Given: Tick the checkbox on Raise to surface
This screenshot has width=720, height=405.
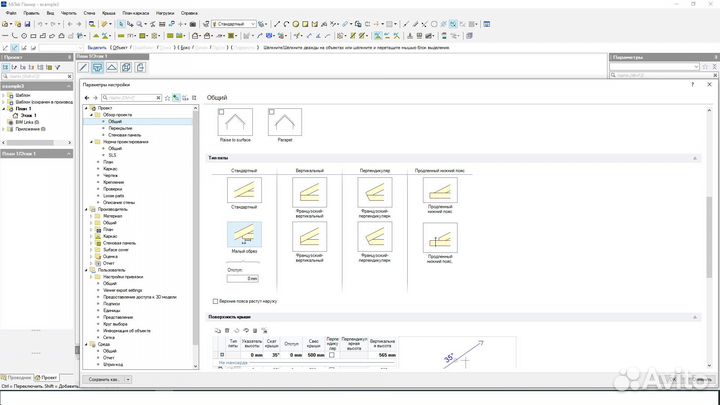Looking at the screenshot, I should [221, 112].
